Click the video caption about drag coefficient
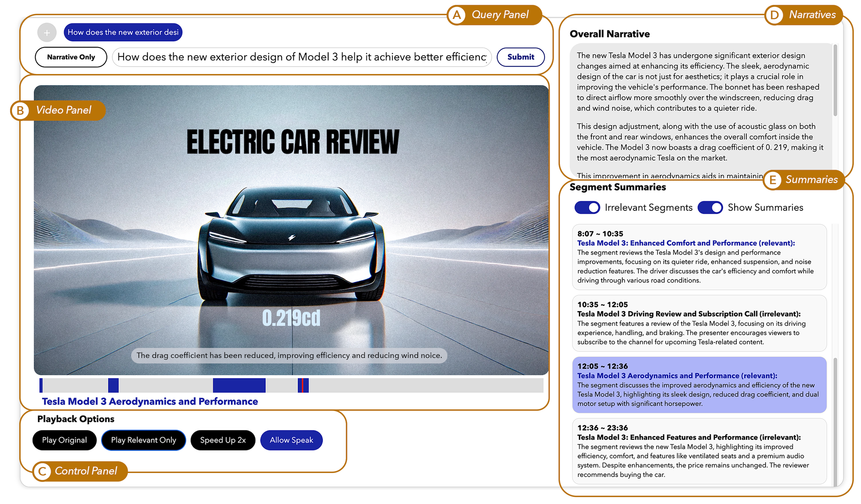861x504 pixels. pos(289,355)
